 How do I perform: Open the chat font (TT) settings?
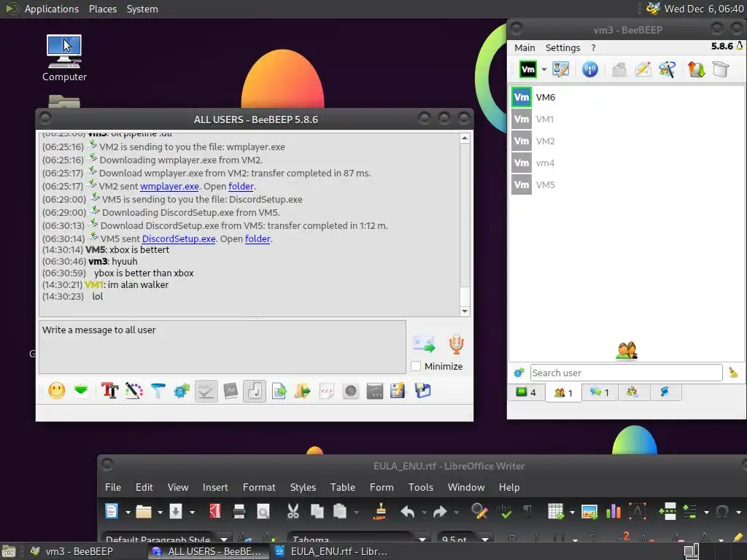[x=109, y=391]
